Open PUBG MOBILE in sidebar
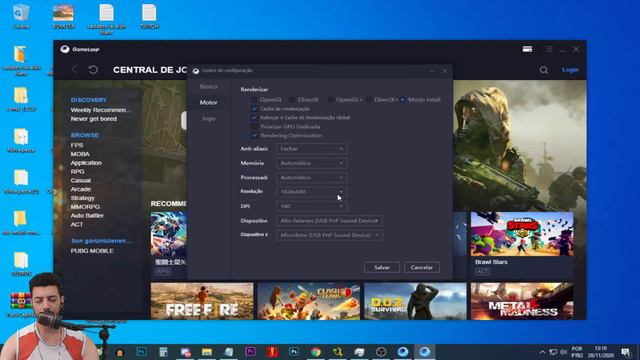Viewport: 640px width, 360px height. click(92, 251)
